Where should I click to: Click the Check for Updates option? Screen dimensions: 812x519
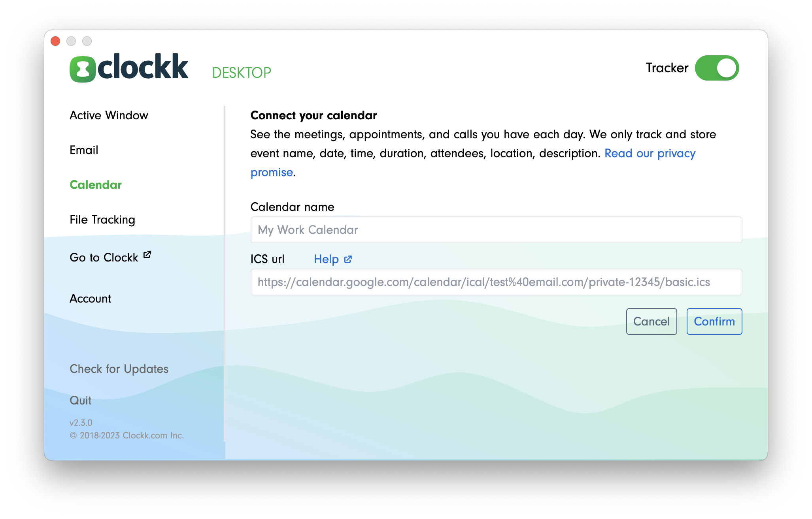point(119,368)
